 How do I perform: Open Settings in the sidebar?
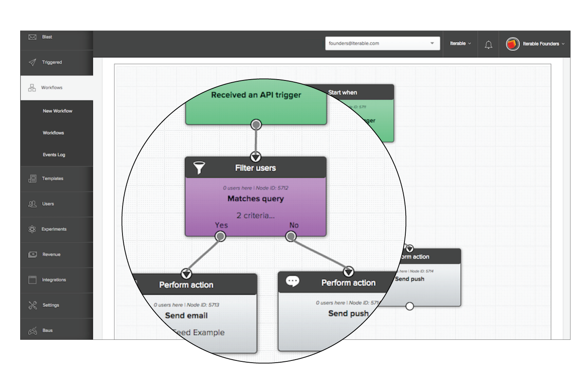[56, 305]
